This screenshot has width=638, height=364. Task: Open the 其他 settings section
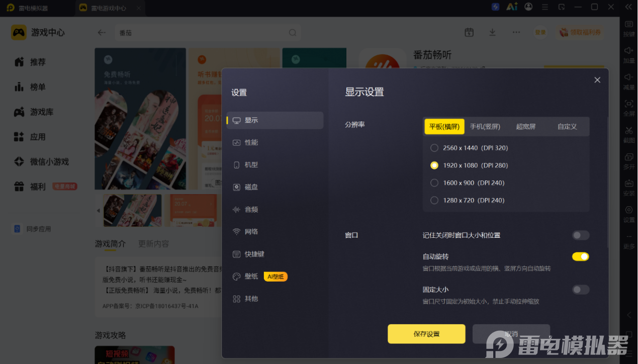275,299
